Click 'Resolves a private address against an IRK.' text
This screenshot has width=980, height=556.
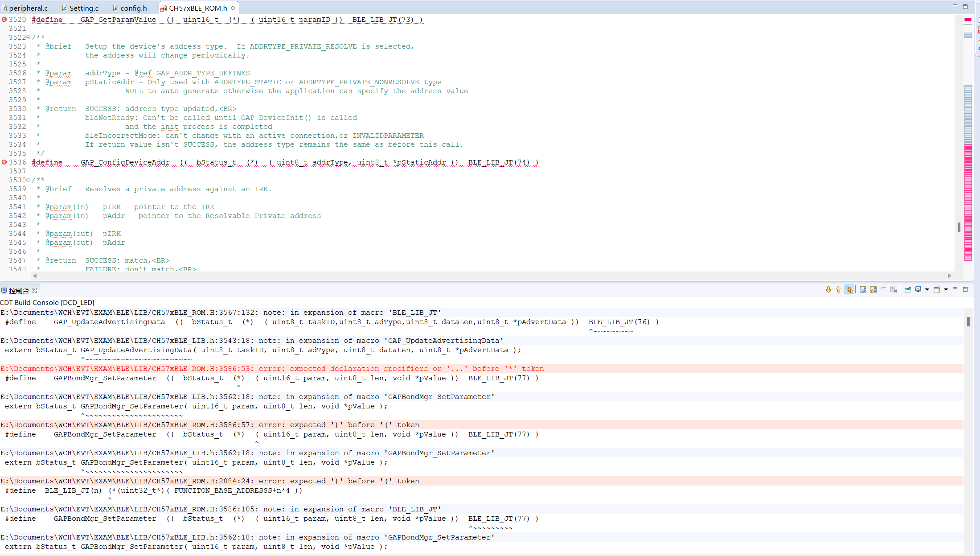[x=178, y=189]
